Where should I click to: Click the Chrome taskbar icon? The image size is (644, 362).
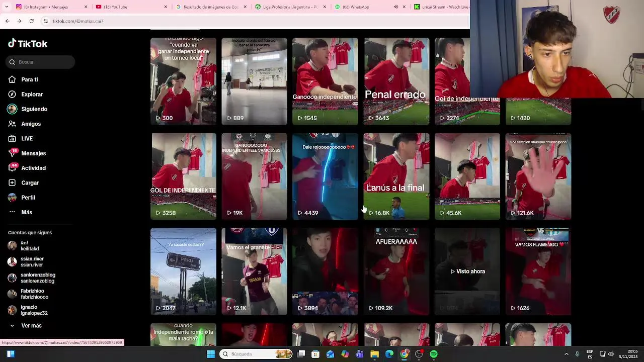[404, 354]
